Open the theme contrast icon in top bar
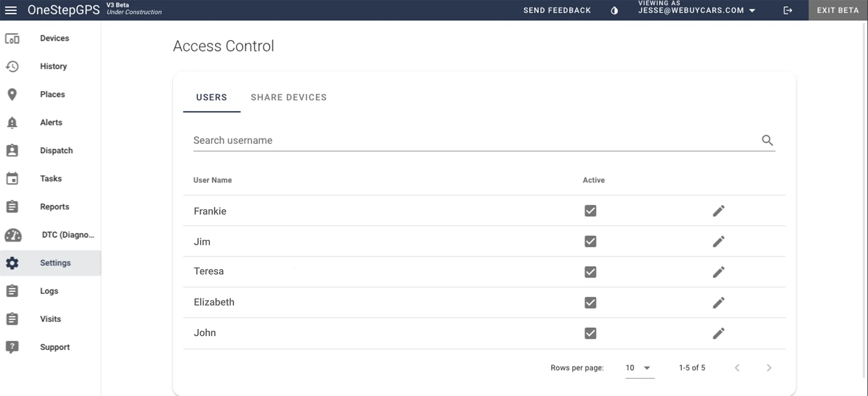Viewport: 868px width, 396px height. click(x=614, y=10)
